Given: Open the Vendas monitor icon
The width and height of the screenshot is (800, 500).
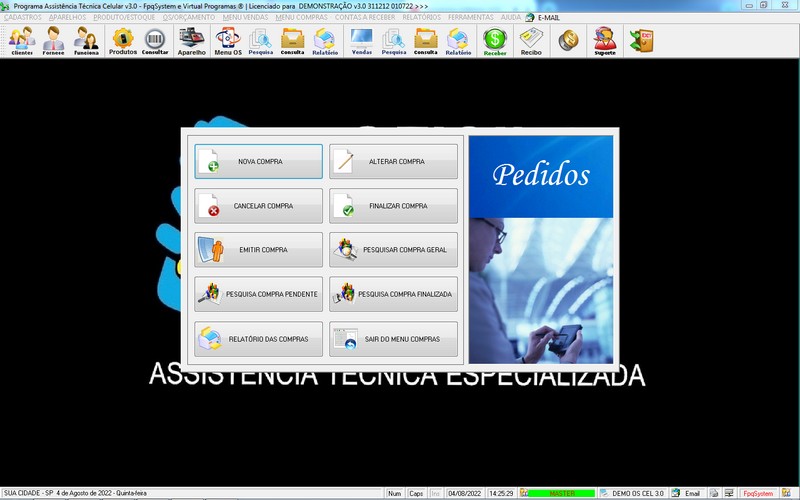Looking at the screenshot, I should (x=362, y=41).
